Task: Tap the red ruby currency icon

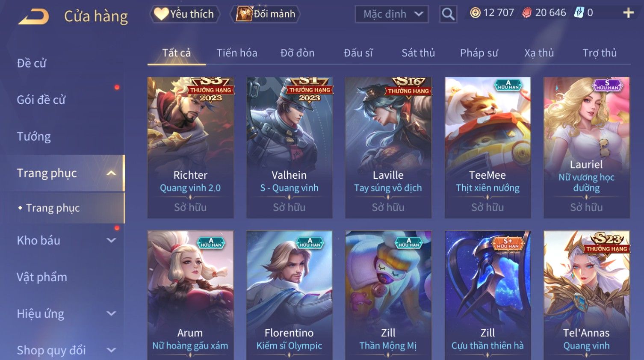Action: (x=527, y=13)
